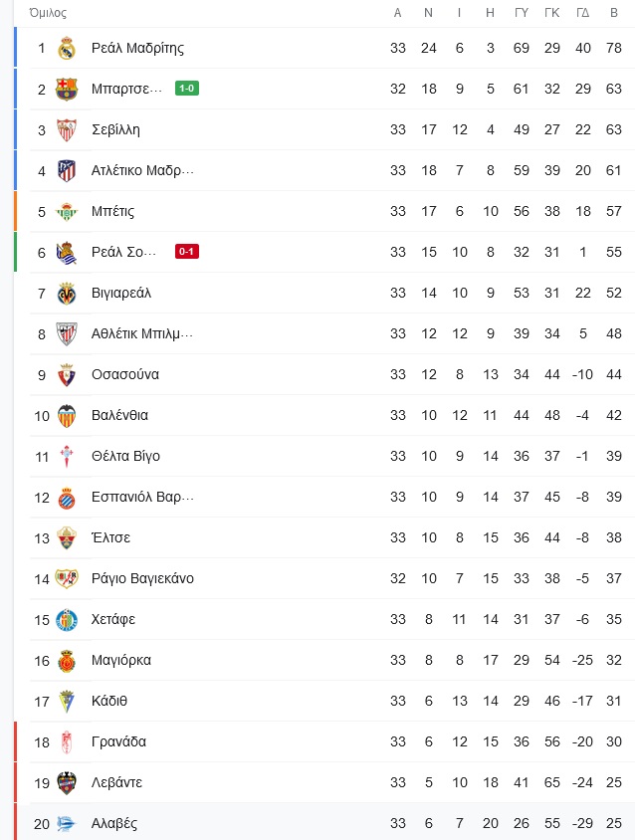This screenshot has height=840, width=635.
Task: Click the Γρανάδα team name
Action: 119,741
